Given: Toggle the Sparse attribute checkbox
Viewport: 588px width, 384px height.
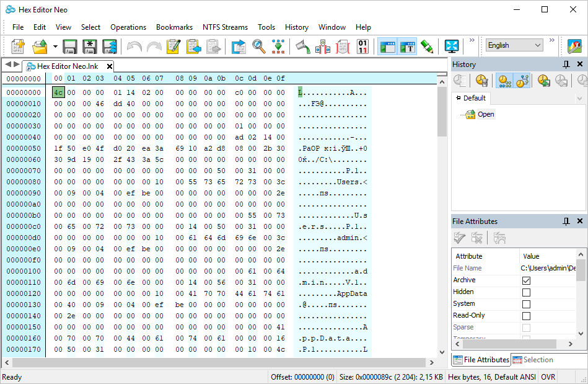Looking at the screenshot, I should point(526,328).
